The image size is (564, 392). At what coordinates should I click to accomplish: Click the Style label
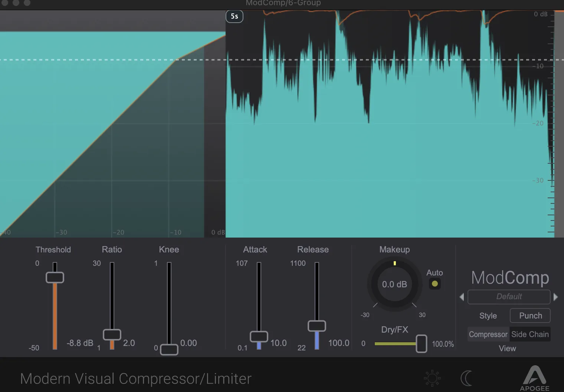pos(488,316)
